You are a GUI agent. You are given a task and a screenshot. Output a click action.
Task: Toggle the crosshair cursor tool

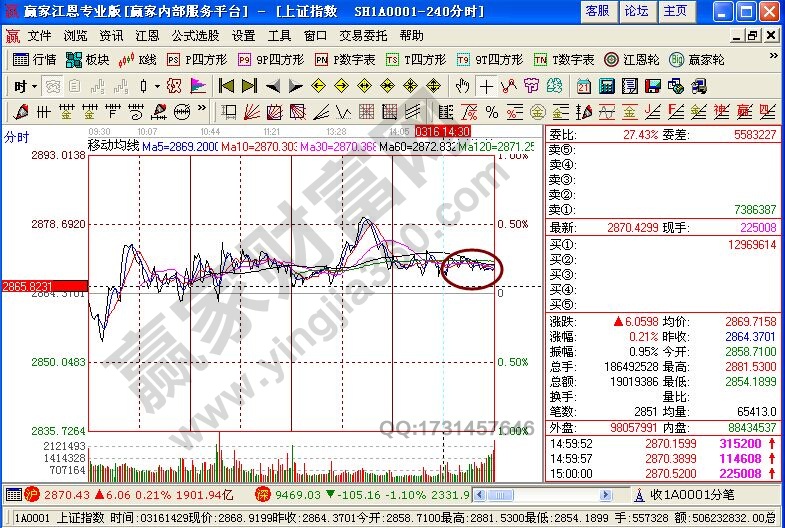(486, 86)
